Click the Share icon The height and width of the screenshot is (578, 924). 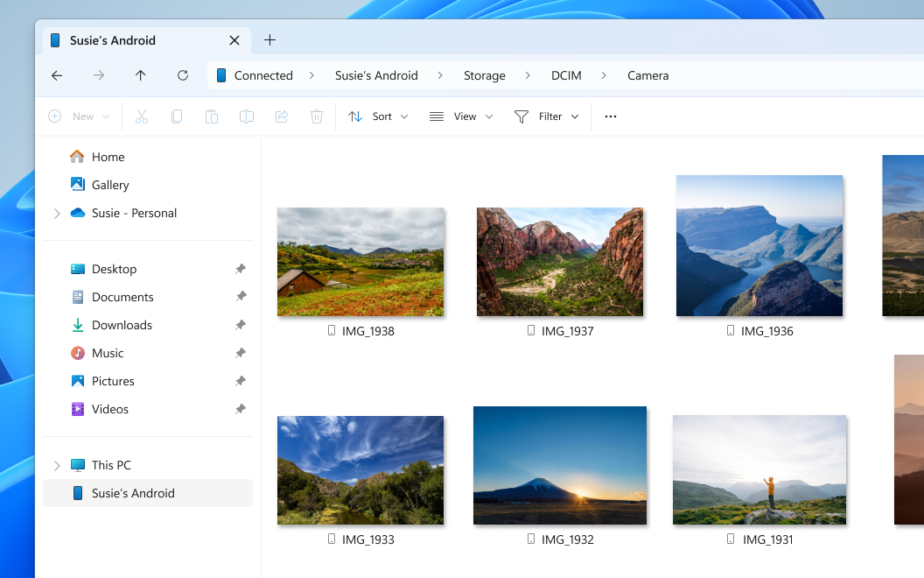(x=281, y=116)
